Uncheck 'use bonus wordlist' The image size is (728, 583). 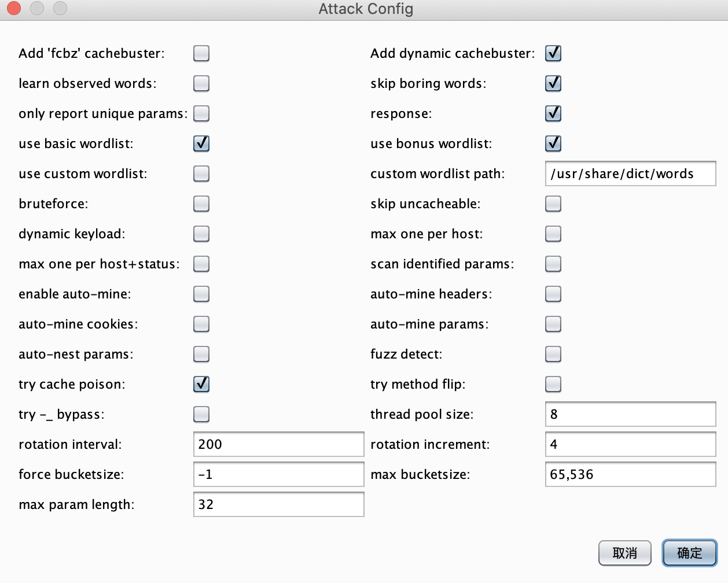553,143
